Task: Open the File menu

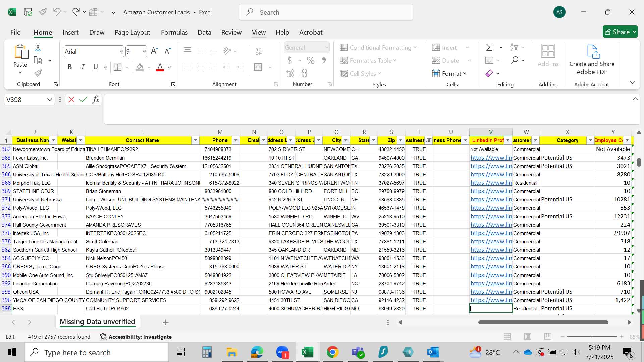Action: (x=15, y=32)
